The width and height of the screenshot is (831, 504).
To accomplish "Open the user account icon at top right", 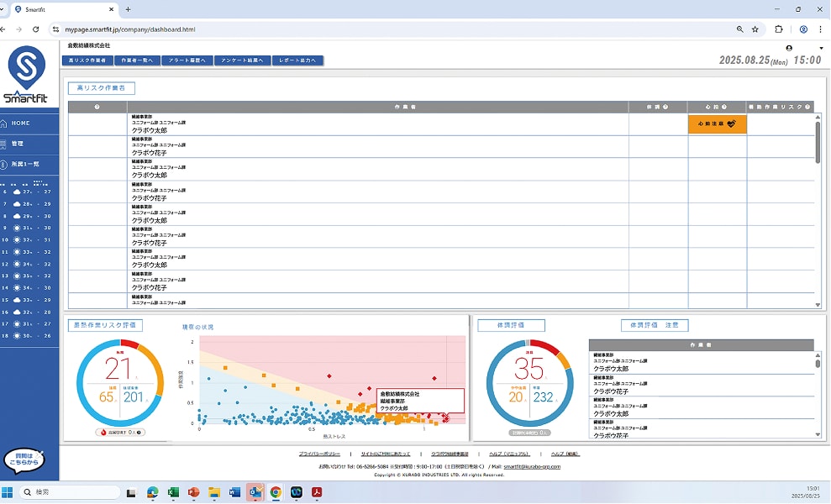I will coord(789,48).
